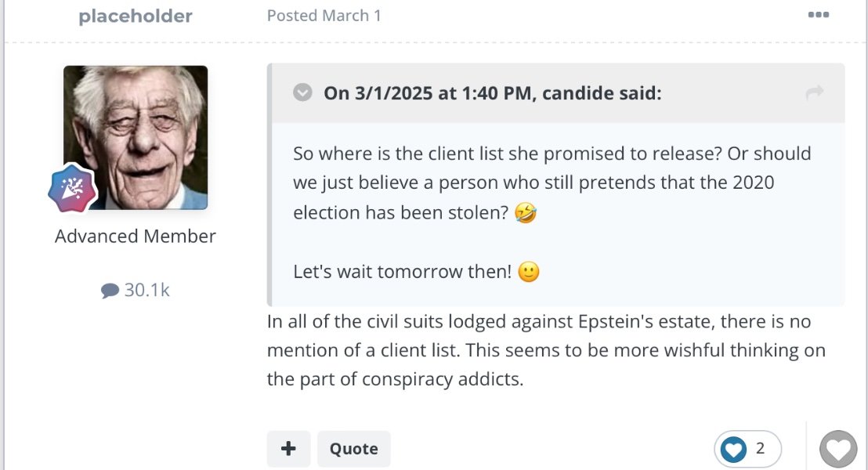Open the reaction count number 2
Viewport: 868px width, 470px height.
point(760,448)
